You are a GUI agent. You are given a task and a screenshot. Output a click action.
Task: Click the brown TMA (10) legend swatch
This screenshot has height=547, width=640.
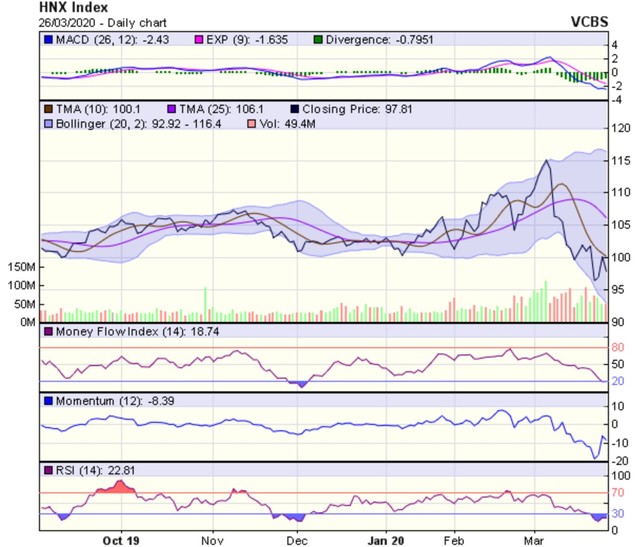pos(47,107)
